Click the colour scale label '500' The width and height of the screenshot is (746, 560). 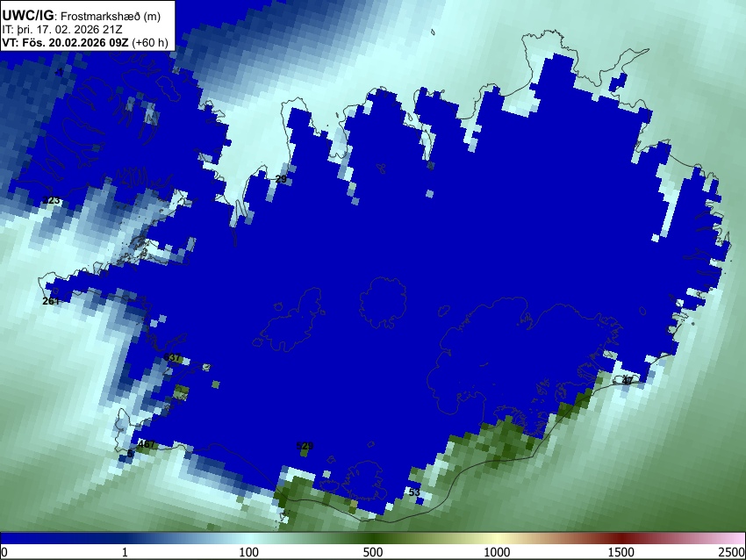[x=373, y=552]
